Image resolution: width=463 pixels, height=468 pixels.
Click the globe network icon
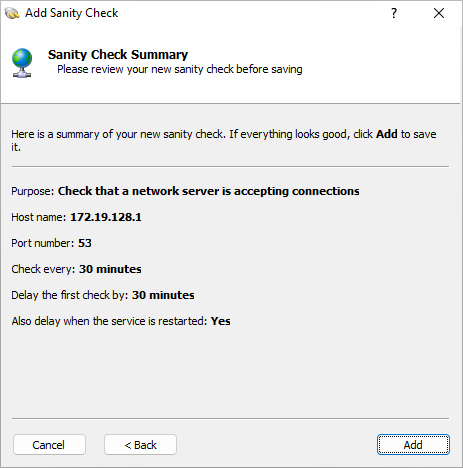[x=22, y=63]
